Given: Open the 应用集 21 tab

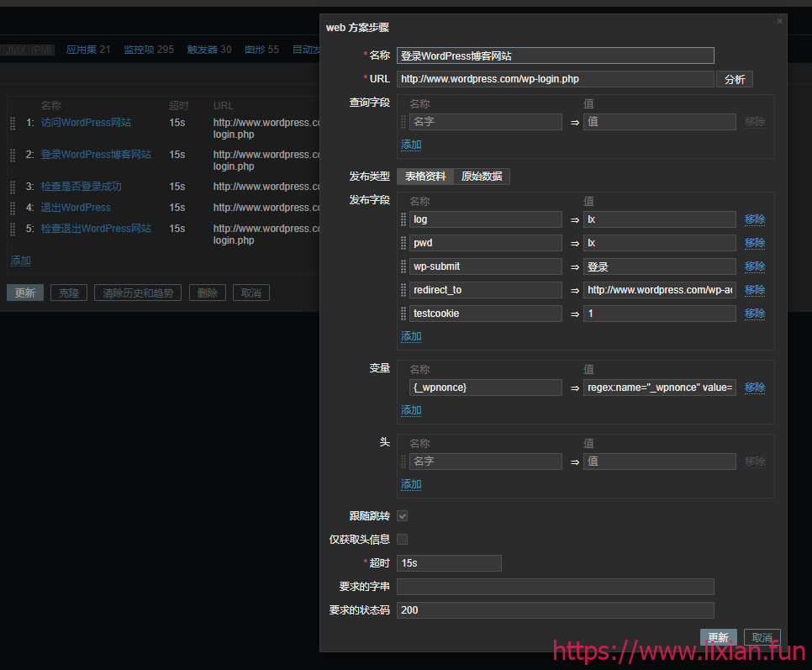Looking at the screenshot, I should pos(88,50).
